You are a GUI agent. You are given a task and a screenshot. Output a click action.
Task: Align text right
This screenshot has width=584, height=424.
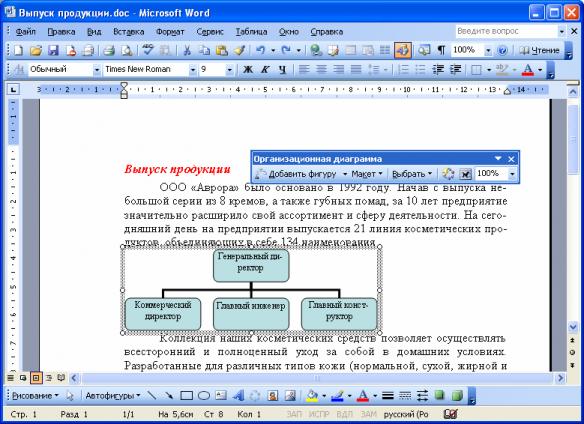(x=339, y=69)
